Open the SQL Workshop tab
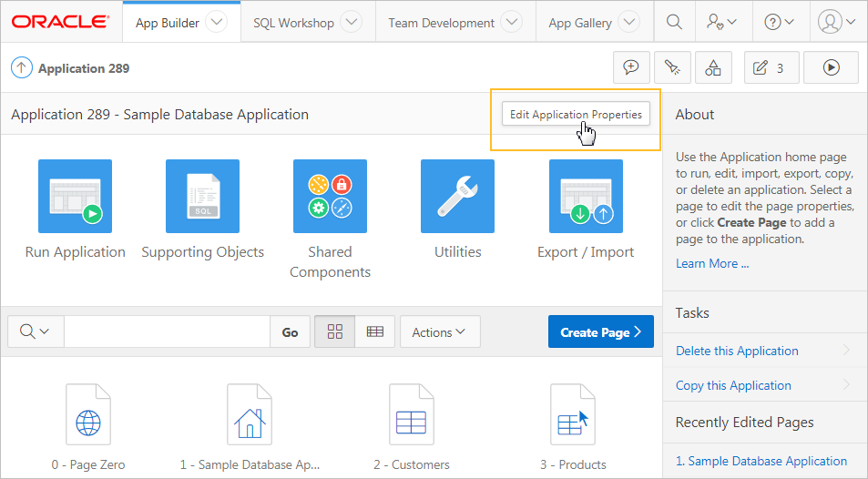 pos(293,23)
